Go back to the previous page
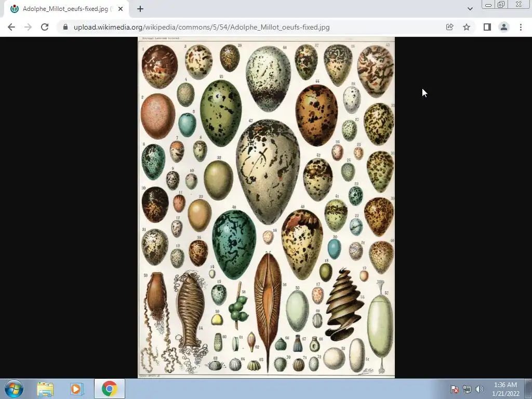Viewport: 532px width, 399px height. pyautogui.click(x=11, y=27)
